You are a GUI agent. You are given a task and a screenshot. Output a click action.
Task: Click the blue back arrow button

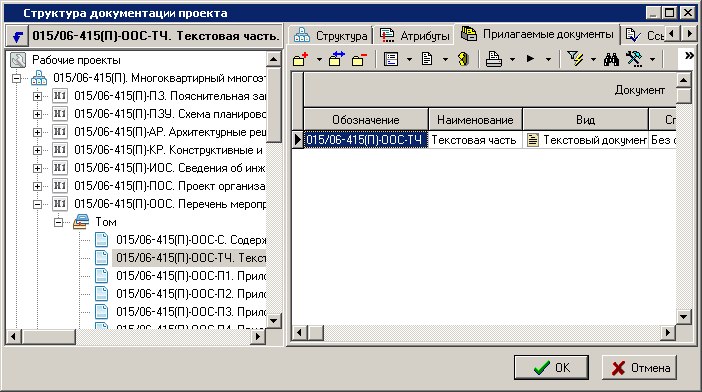point(17,36)
